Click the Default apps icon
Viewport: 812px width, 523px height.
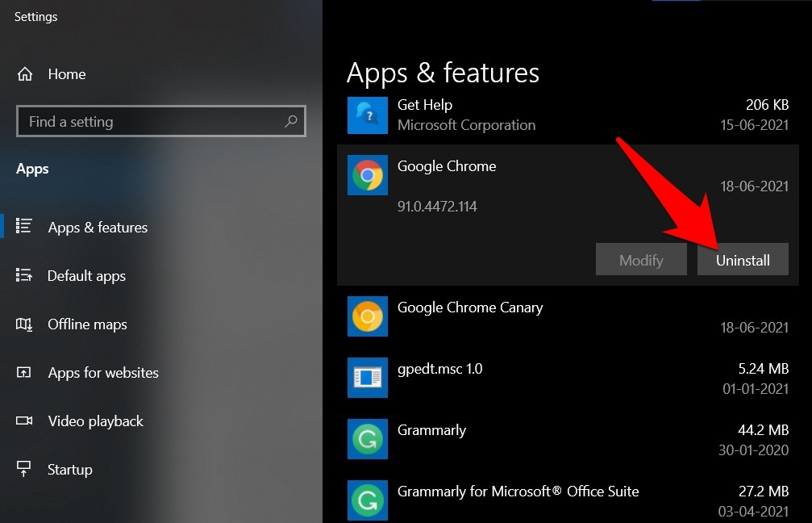point(24,274)
